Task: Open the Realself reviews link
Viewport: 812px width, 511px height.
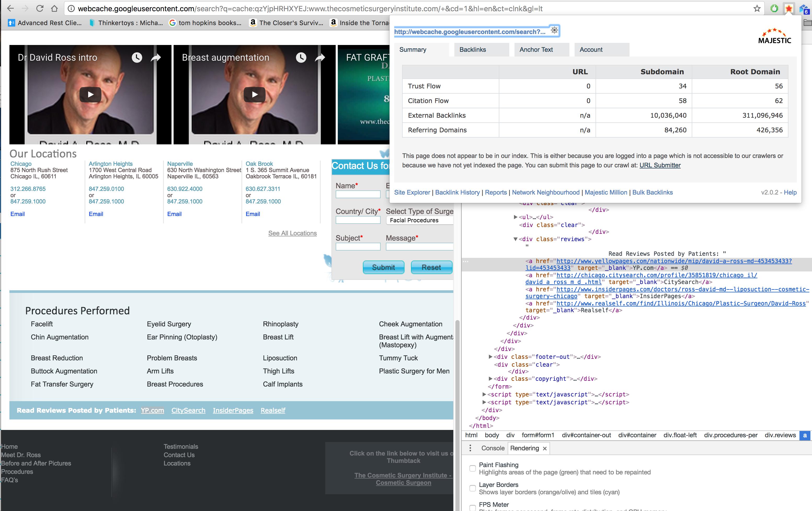Action: (x=273, y=410)
